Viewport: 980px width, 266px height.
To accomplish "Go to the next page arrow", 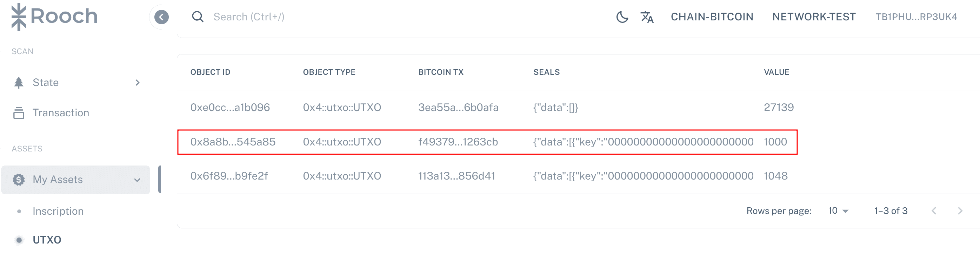I will 960,211.
